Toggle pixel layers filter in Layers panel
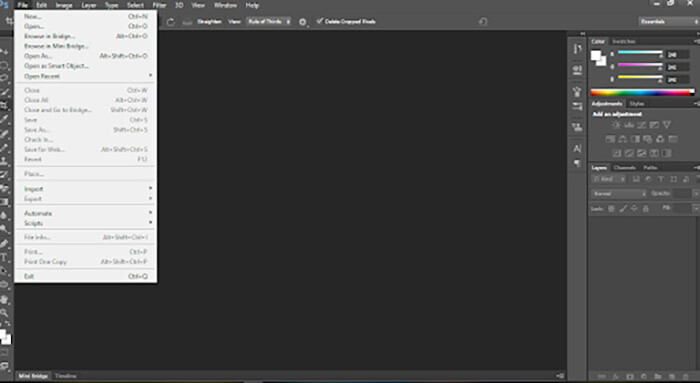 tap(636, 179)
